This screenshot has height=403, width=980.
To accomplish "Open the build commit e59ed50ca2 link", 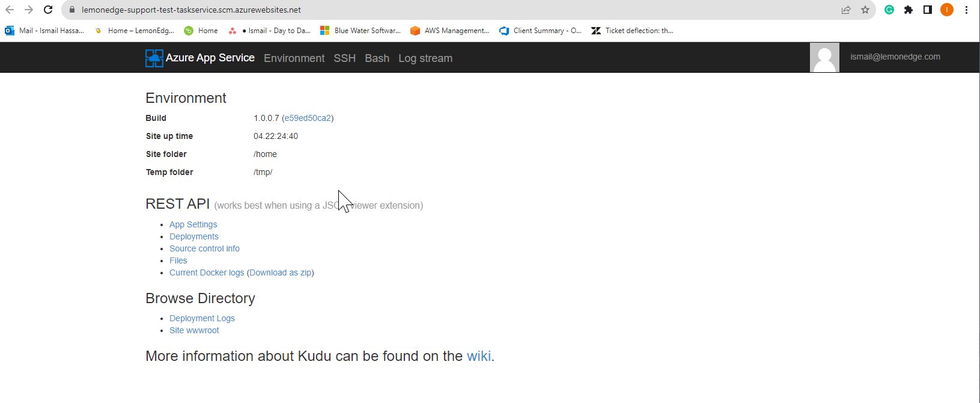I will (308, 118).
